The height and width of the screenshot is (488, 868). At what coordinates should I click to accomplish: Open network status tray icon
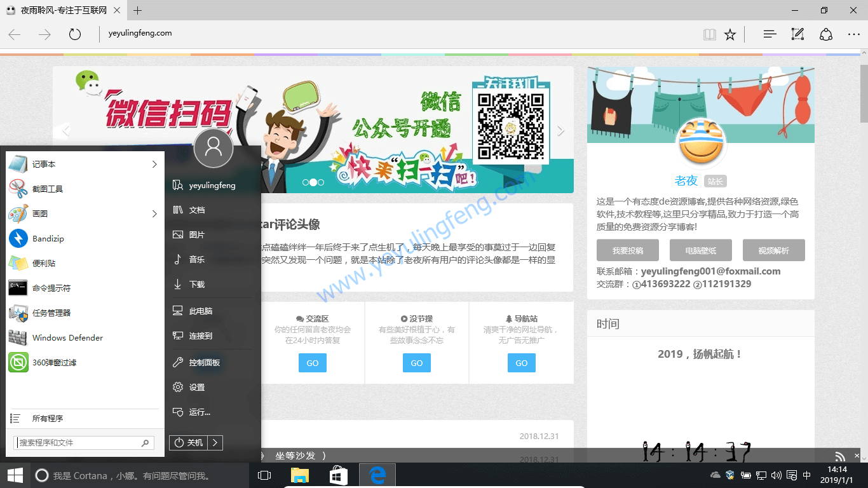[x=761, y=475]
